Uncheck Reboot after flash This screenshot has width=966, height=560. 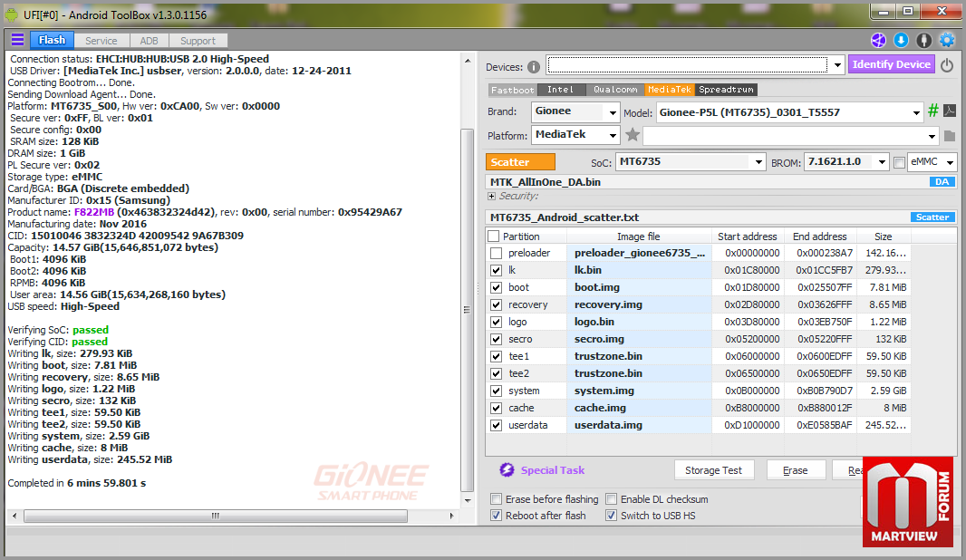point(496,516)
